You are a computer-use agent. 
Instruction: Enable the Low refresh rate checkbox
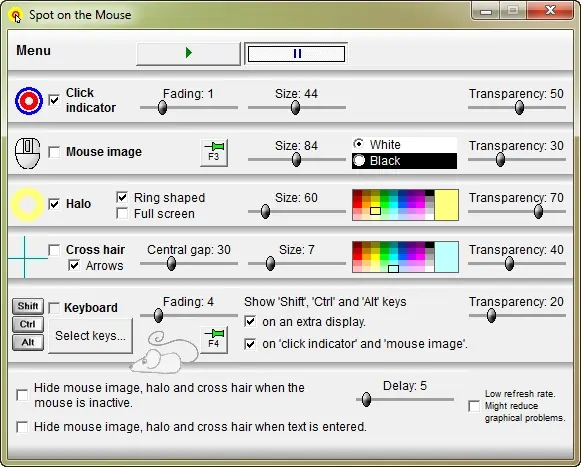tap(474, 406)
